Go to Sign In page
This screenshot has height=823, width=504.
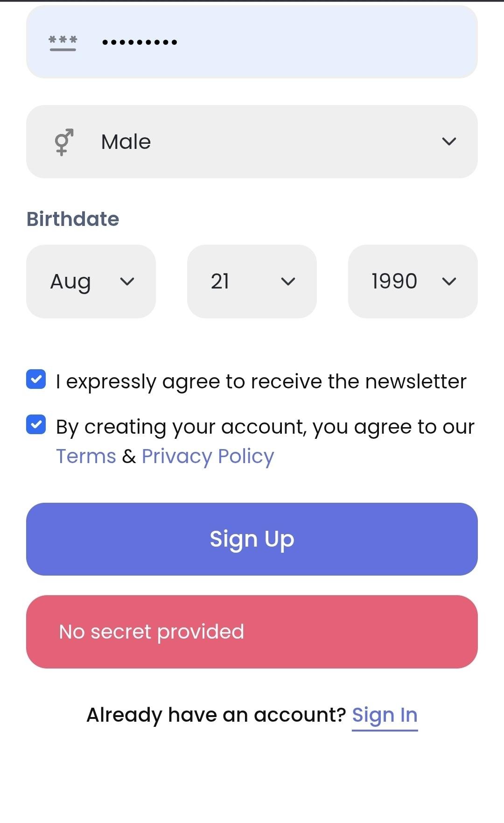click(385, 715)
